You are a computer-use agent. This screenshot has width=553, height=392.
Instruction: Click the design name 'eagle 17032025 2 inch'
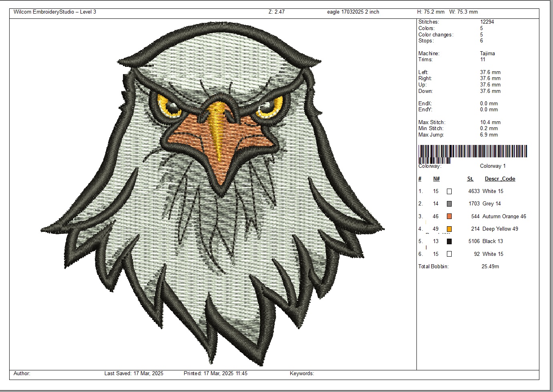click(353, 12)
